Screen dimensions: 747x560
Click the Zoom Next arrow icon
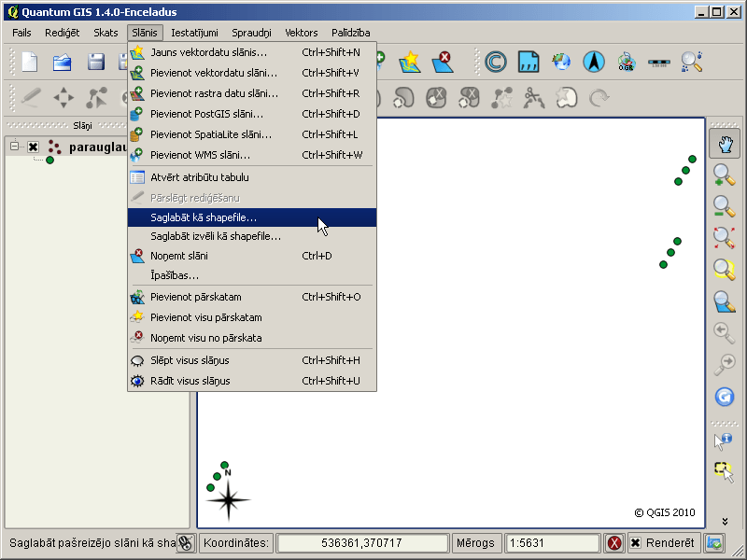[725, 364]
